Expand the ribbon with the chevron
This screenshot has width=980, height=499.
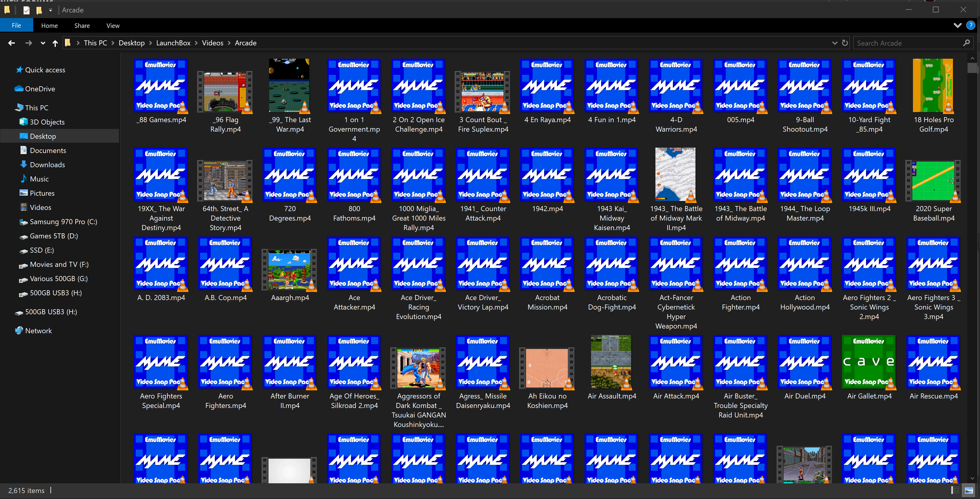click(x=957, y=25)
